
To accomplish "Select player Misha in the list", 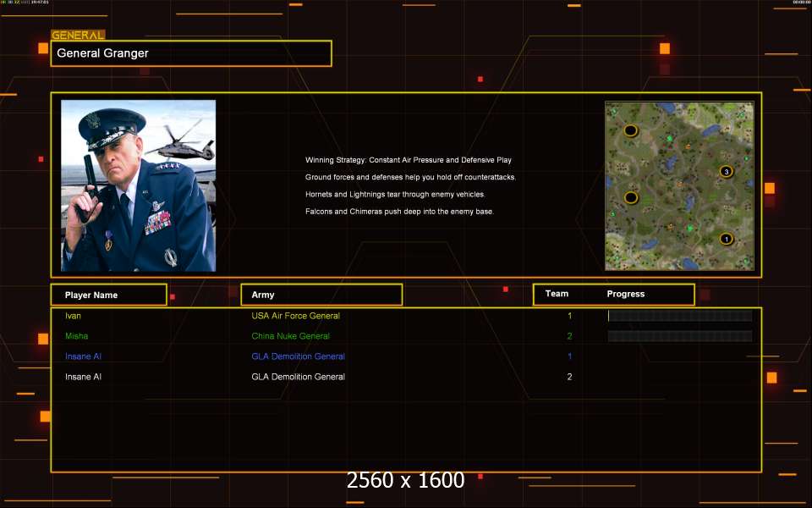I will coord(77,336).
